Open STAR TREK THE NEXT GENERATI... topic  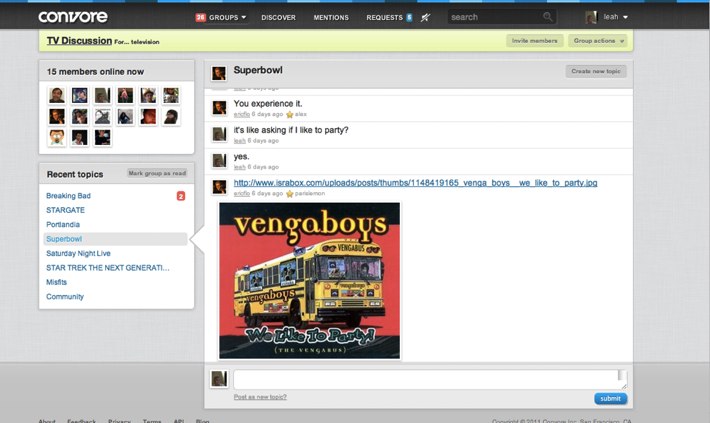click(108, 268)
